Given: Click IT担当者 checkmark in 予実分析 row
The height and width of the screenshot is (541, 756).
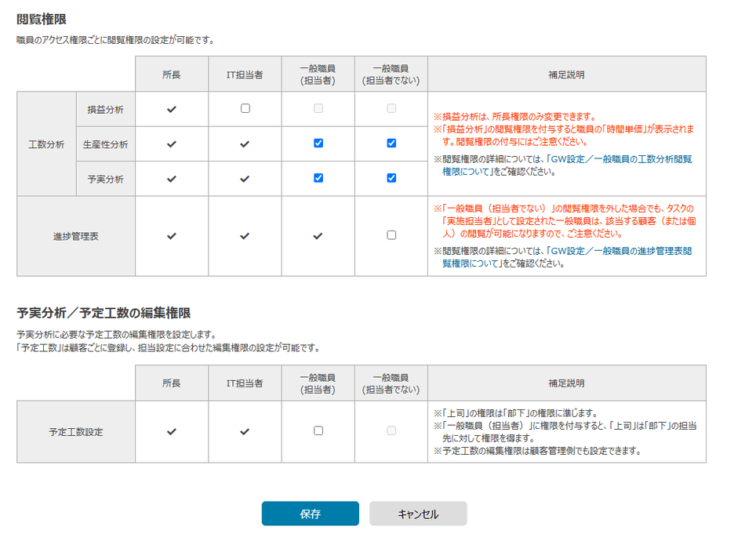Looking at the screenshot, I should 245,179.
